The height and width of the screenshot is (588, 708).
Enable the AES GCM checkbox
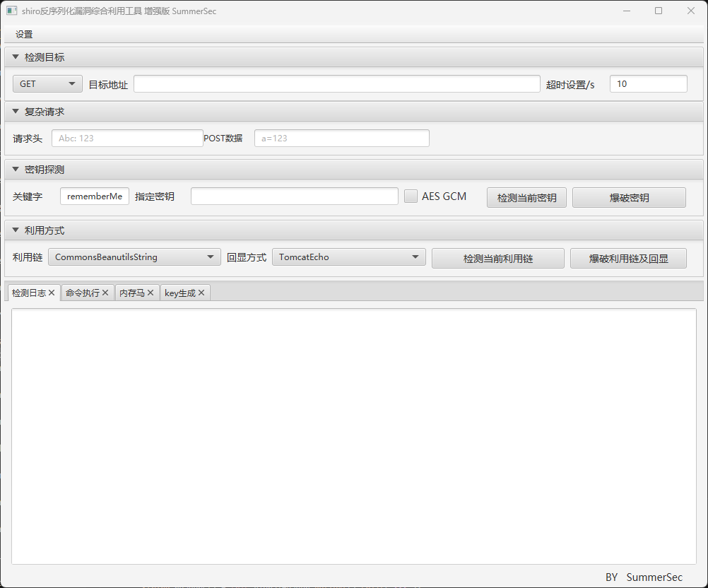pyautogui.click(x=411, y=196)
